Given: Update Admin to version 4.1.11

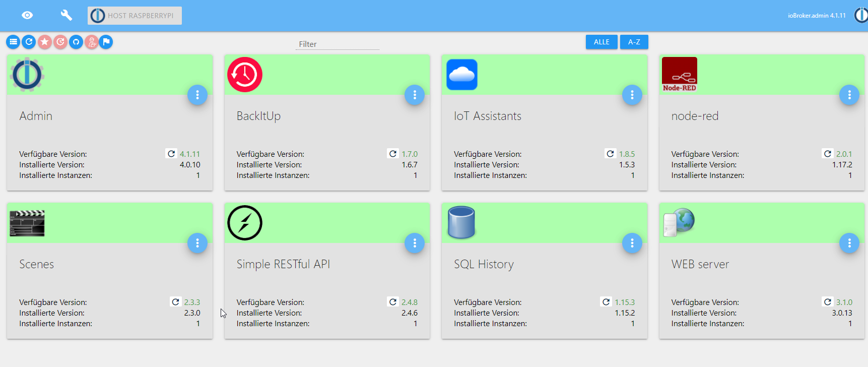Looking at the screenshot, I should pos(171,154).
